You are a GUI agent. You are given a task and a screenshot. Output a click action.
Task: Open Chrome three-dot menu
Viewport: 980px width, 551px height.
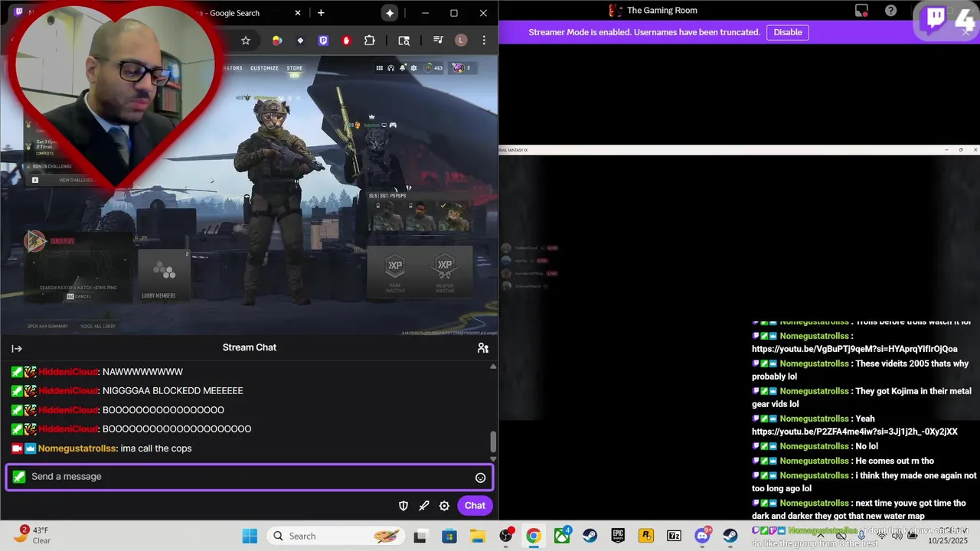coord(484,41)
